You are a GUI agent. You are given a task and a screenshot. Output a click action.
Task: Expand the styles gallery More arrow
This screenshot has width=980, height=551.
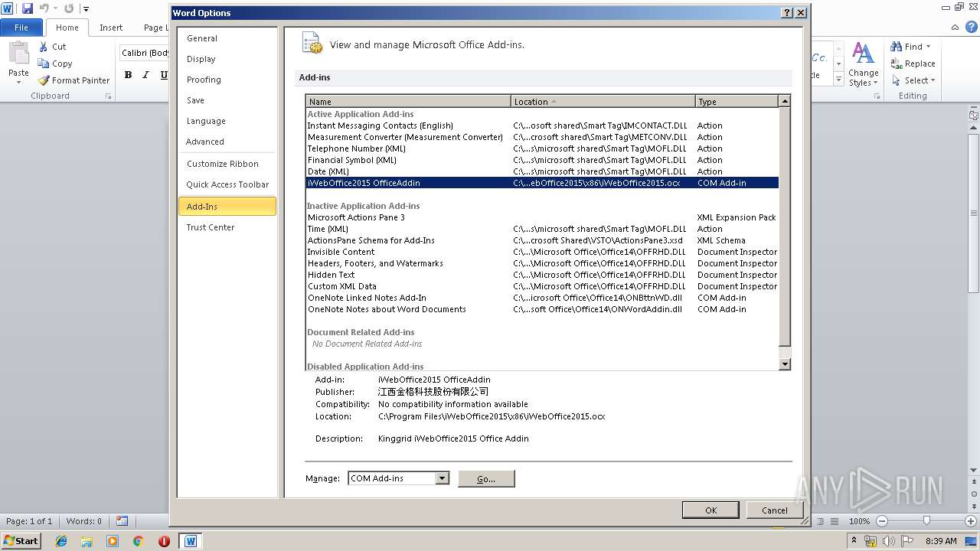click(838, 80)
